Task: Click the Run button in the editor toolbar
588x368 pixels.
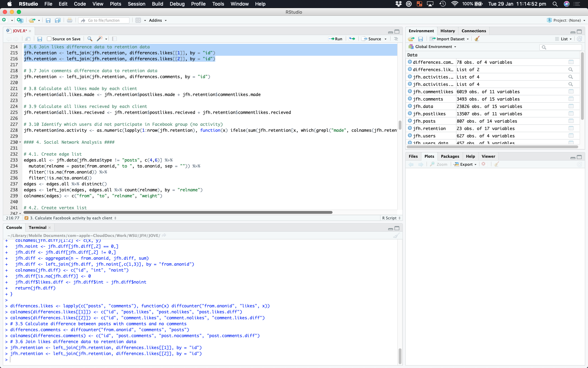Action: [x=335, y=39]
